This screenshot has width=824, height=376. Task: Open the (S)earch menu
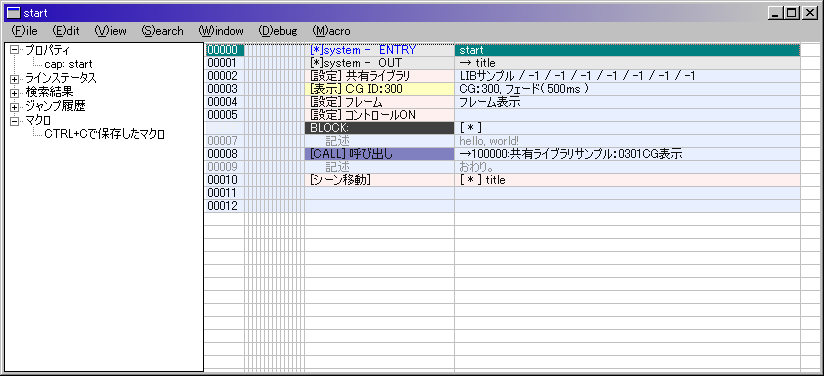162,31
